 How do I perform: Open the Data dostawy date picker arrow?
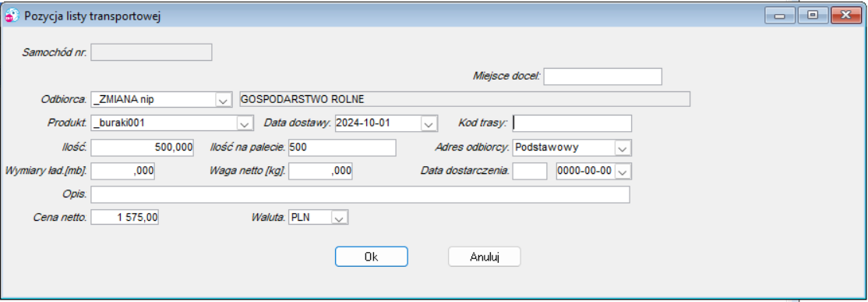click(429, 123)
